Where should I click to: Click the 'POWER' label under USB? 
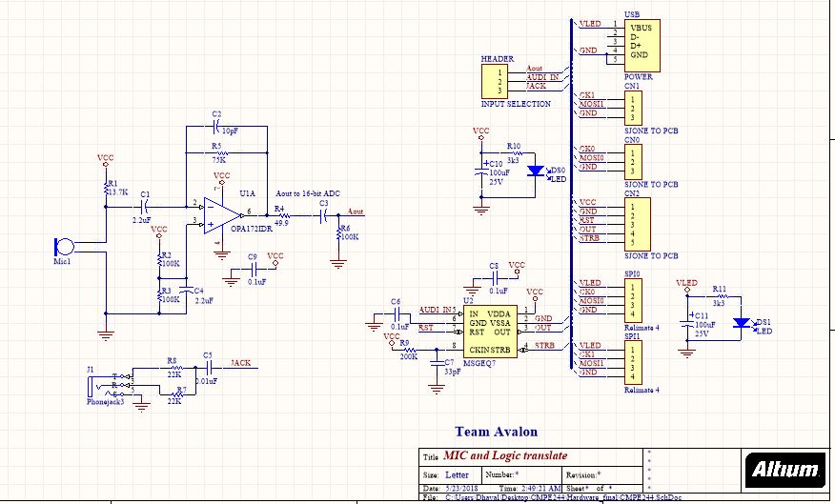point(639,76)
